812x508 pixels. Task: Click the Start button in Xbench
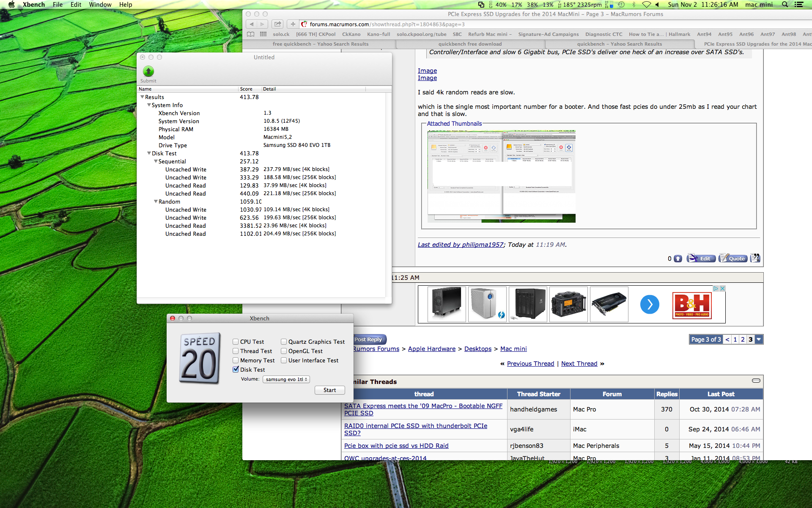pyautogui.click(x=330, y=390)
